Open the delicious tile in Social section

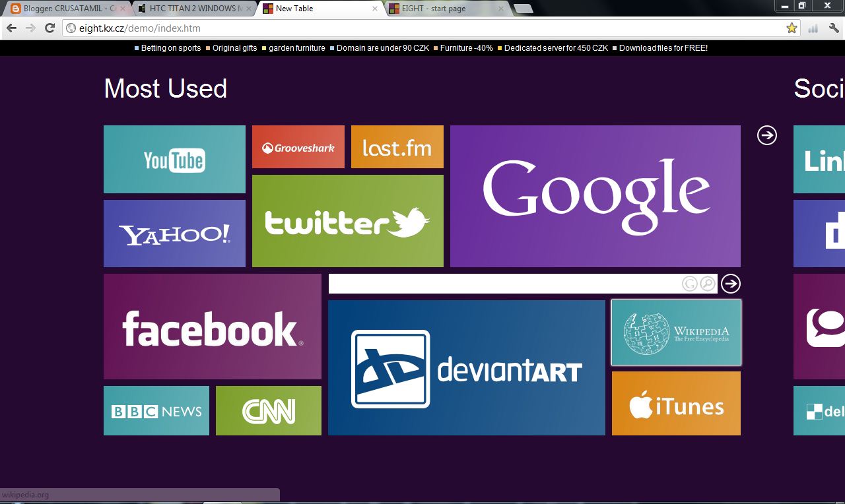pyautogui.click(x=819, y=410)
